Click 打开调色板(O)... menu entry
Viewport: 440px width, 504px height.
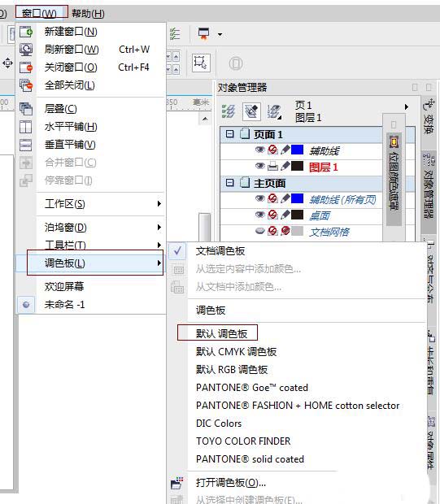[231, 483]
